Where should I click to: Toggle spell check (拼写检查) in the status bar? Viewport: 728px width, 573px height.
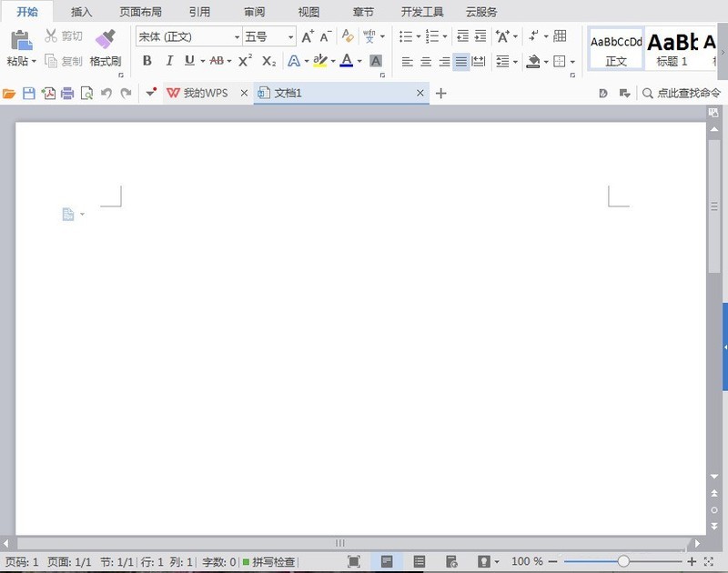pyautogui.click(x=268, y=562)
